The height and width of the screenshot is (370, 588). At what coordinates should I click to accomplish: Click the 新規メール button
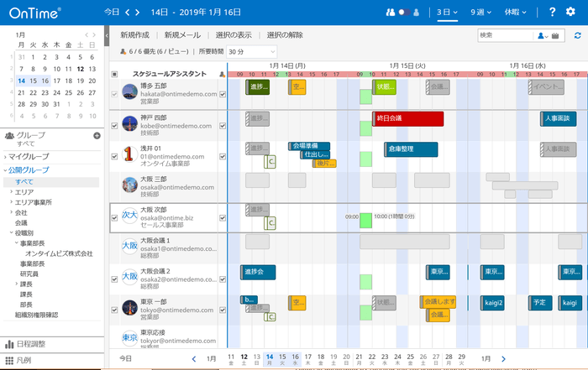(x=182, y=35)
